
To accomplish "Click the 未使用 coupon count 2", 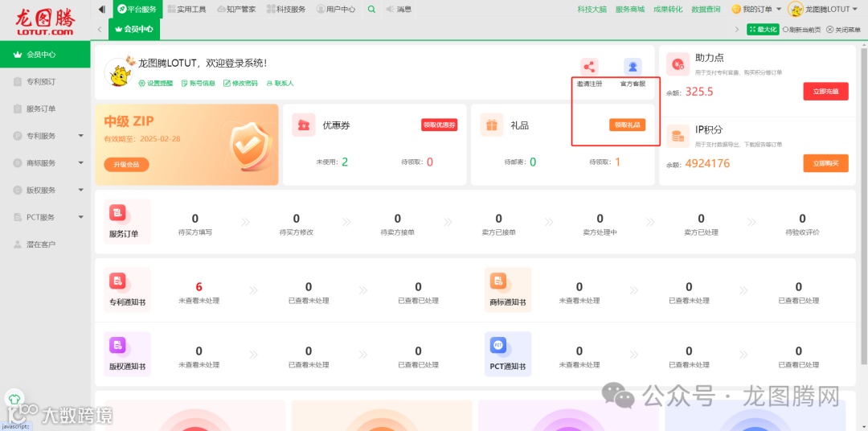I will 345,162.
